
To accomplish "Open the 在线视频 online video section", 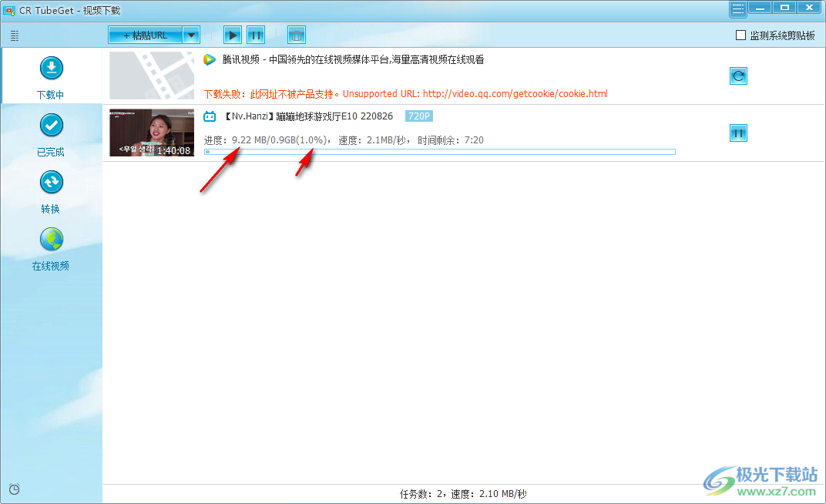I will click(x=51, y=249).
